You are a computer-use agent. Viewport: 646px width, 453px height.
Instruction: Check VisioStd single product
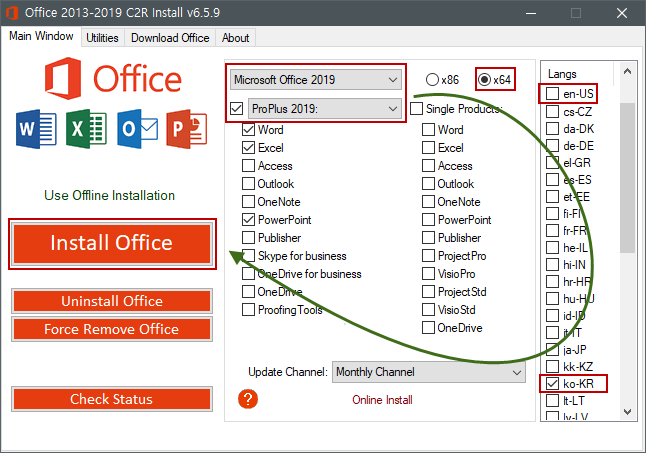click(x=428, y=310)
